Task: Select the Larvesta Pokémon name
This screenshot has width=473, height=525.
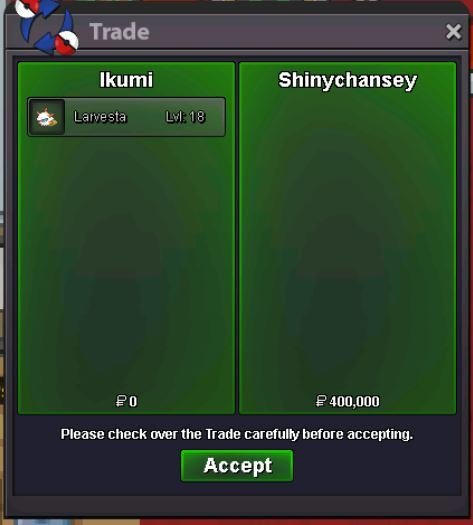Action: [100, 117]
